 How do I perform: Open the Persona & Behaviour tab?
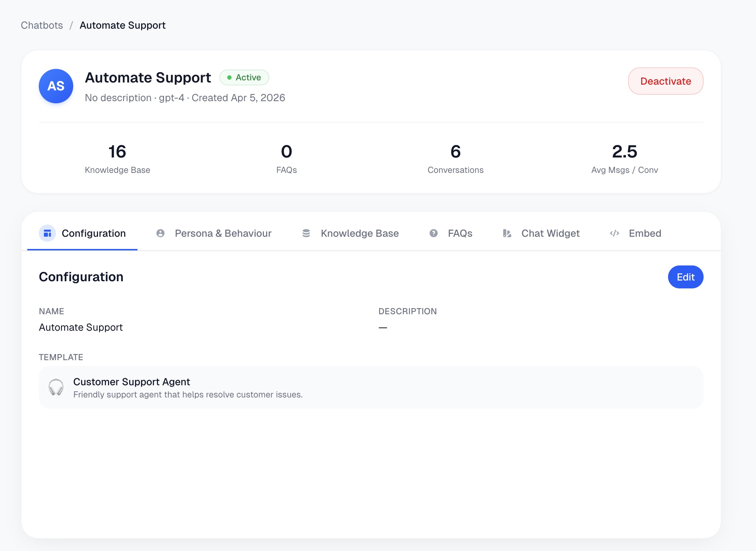tap(223, 234)
